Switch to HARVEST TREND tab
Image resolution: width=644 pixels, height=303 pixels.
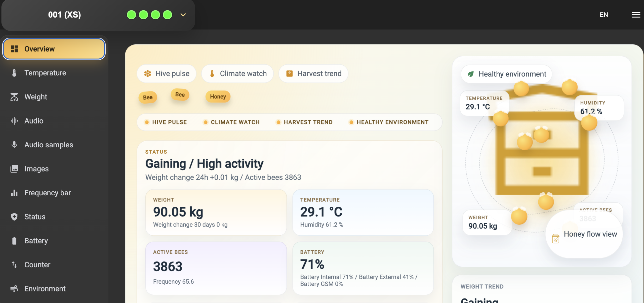(x=304, y=122)
